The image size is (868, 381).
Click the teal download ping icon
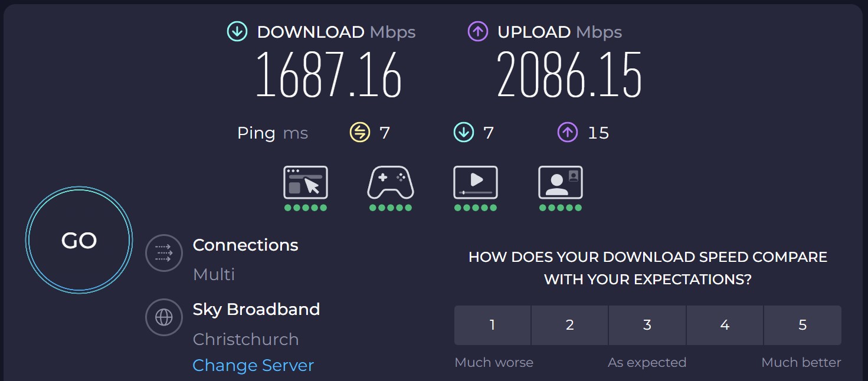(x=464, y=133)
